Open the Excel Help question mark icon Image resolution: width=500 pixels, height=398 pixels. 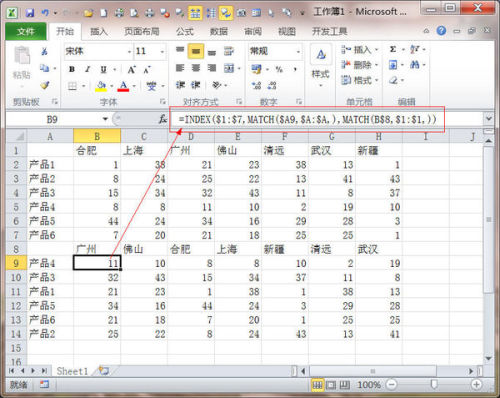[x=441, y=31]
